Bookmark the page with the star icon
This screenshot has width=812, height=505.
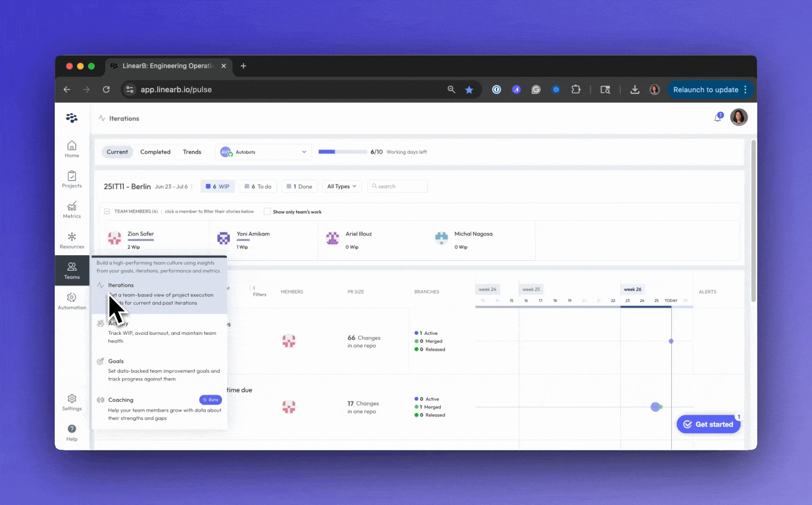pyautogui.click(x=469, y=90)
